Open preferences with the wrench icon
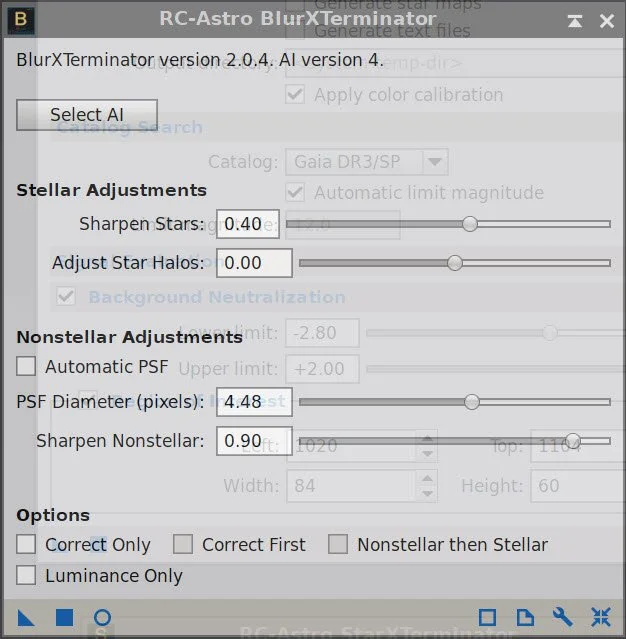626x639 pixels. pos(563,617)
